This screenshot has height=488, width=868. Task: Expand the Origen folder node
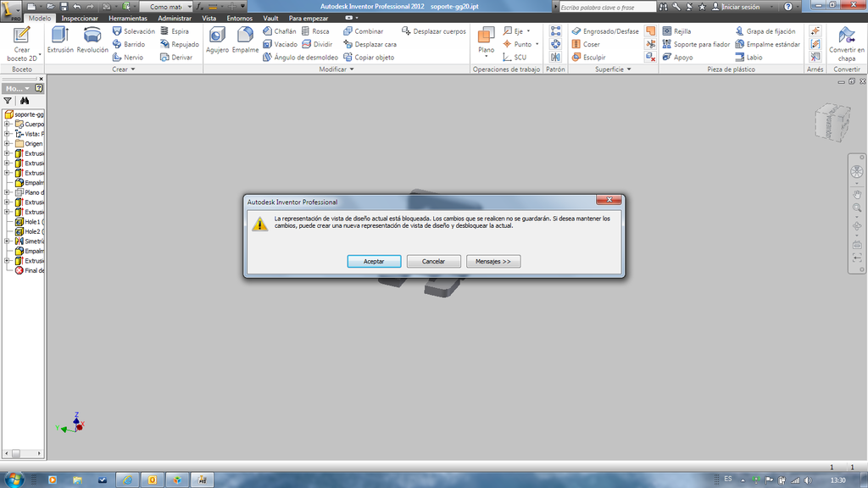[x=7, y=144]
